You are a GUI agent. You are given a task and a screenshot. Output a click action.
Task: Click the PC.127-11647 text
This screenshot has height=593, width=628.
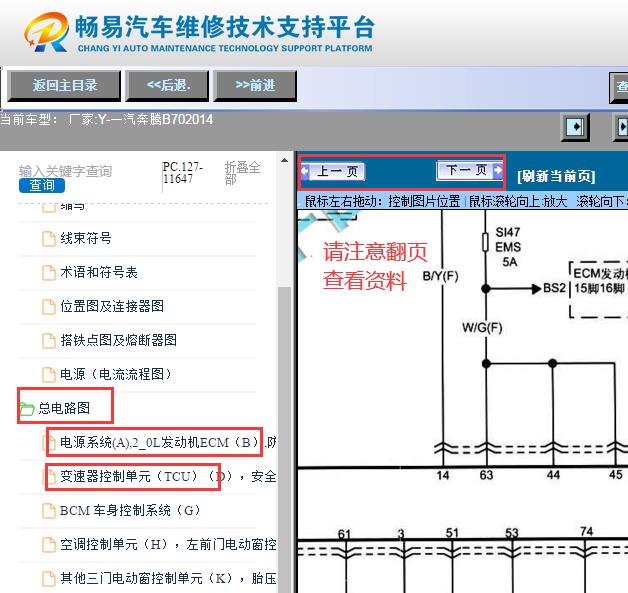pos(182,173)
